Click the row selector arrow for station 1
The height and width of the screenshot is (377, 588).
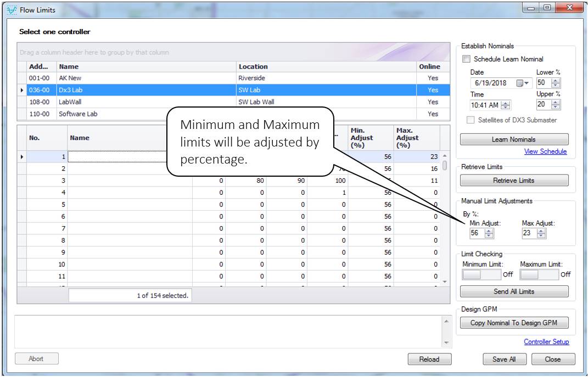coord(22,156)
